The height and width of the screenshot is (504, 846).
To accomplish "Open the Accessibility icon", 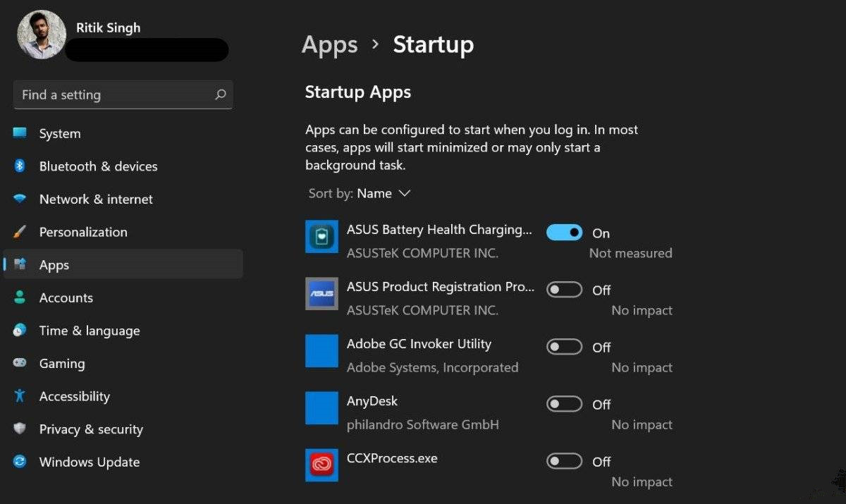I will click(x=21, y=396).
